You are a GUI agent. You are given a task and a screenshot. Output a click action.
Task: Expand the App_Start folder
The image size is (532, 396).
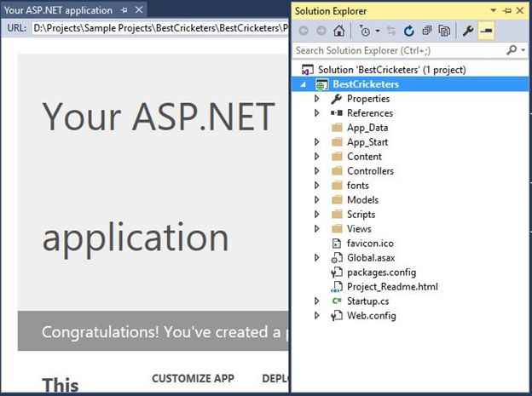coord(316,141)
